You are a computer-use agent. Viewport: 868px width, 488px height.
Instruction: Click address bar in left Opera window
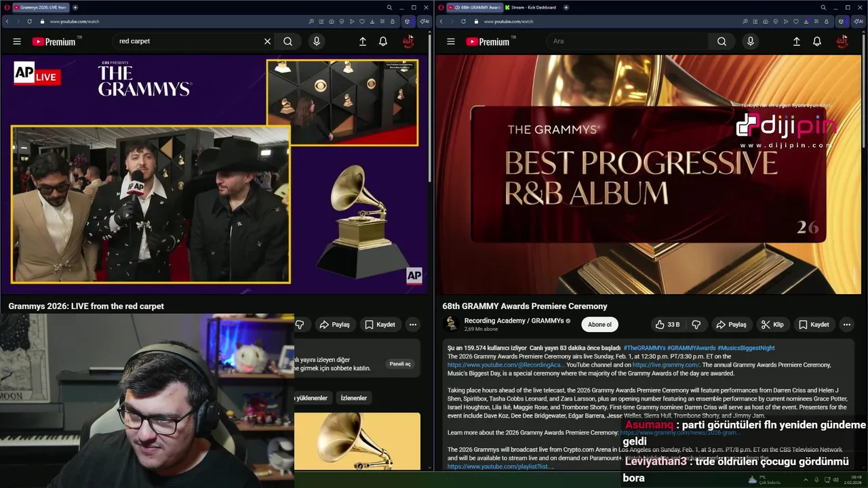(x=176, y=21)
